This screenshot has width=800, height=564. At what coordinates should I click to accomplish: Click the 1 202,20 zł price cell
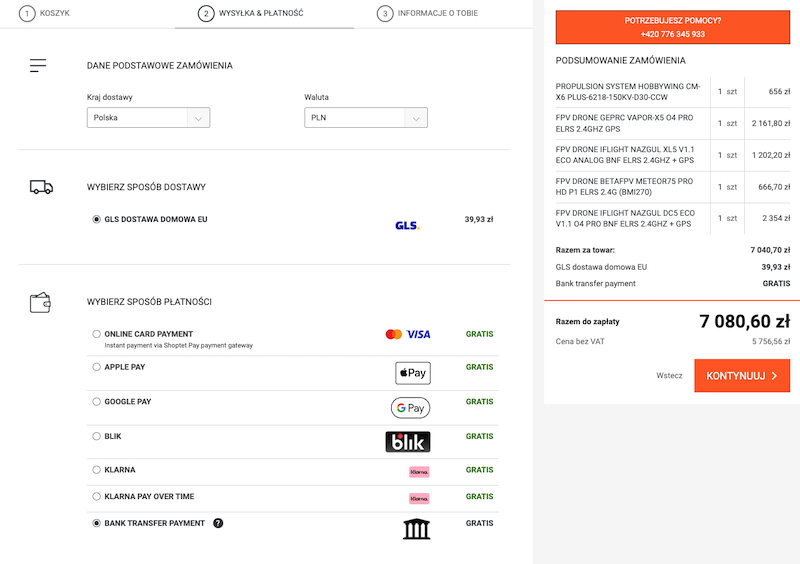tap(771, 155)
